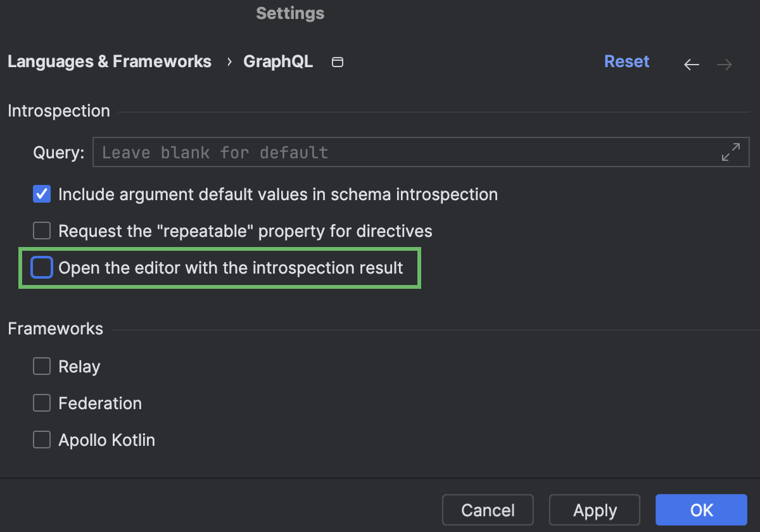Focus the introspection Query input field

pyautogui.click(x=405, y=153)
